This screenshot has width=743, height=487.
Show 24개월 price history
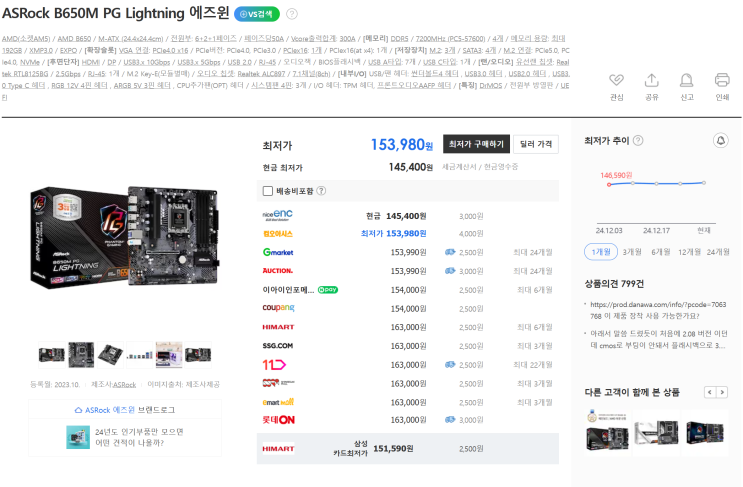[718, 252]
